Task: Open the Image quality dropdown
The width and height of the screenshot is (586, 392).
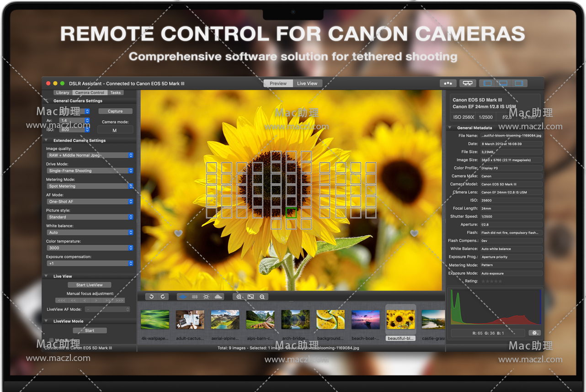Action: click(x=90, y=155)
